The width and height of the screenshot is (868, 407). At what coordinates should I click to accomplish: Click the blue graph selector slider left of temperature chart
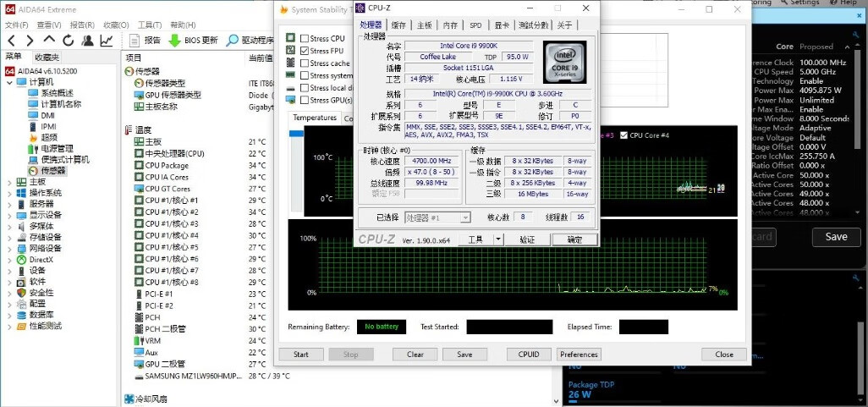[296, 134]
